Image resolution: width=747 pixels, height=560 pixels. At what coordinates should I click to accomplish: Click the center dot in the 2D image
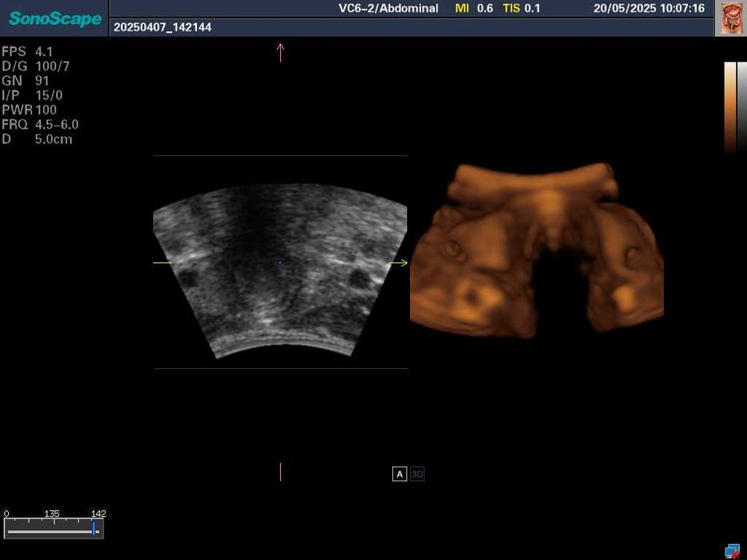click(x=280, y=262)
